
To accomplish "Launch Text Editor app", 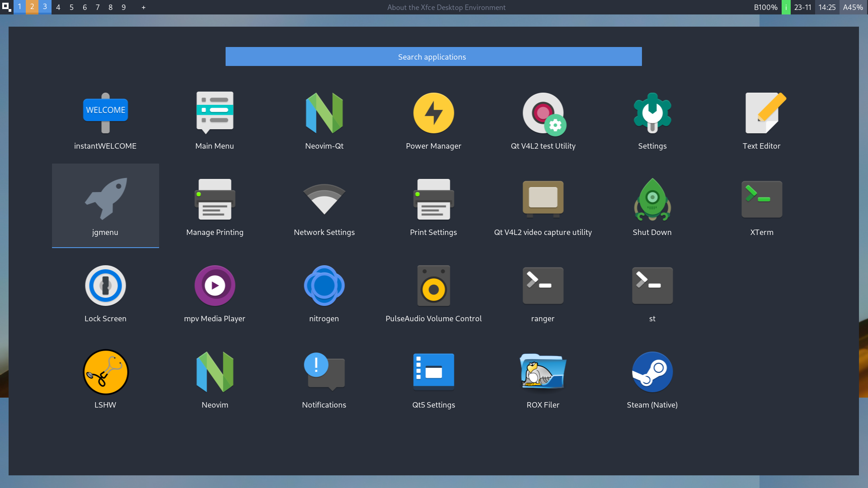I will (765, 113).
